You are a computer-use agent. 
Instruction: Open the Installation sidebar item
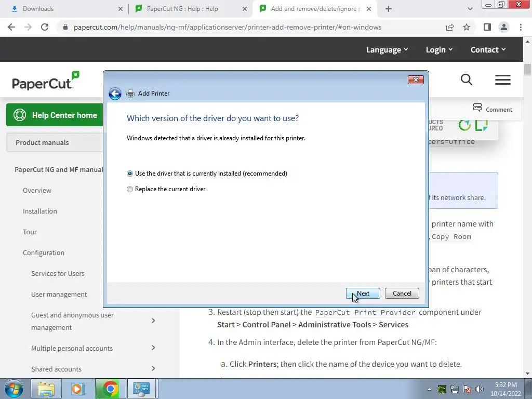coord(39,211)
